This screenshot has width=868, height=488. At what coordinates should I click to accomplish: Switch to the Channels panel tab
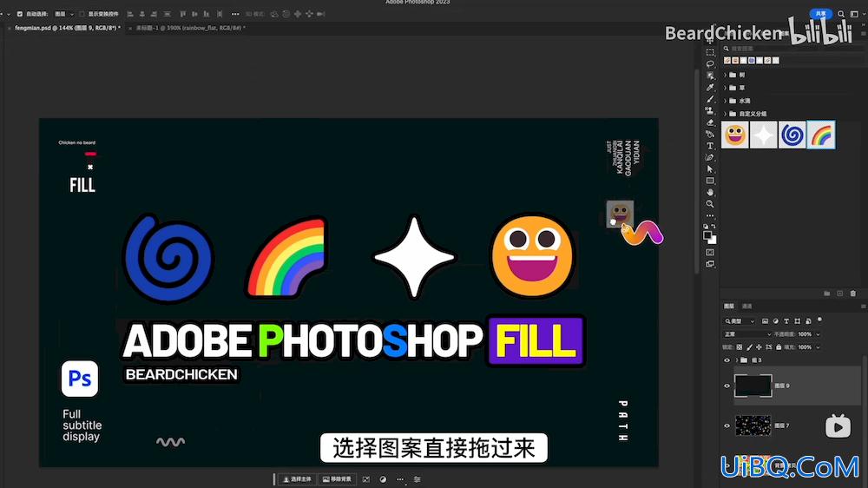point(746,307)
